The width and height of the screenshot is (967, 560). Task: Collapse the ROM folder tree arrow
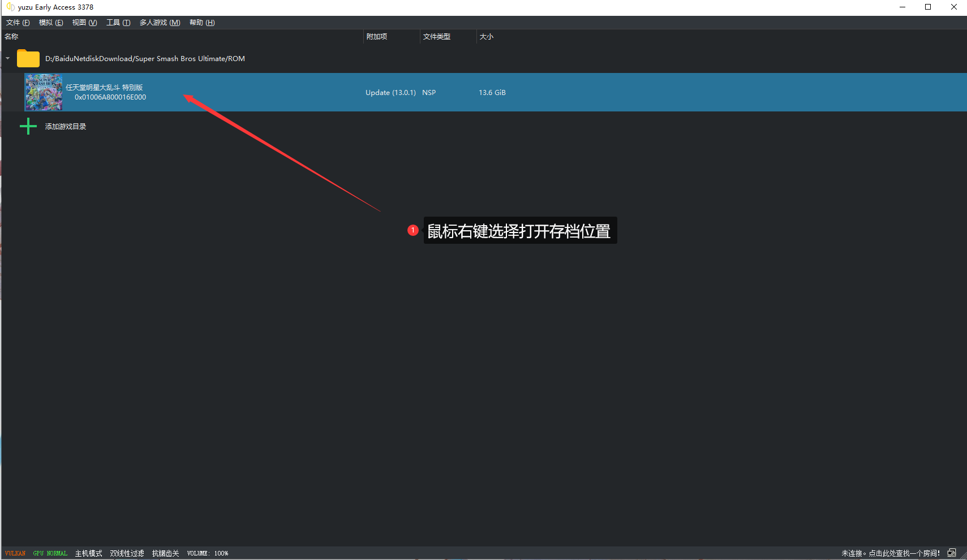coord(8,58)
